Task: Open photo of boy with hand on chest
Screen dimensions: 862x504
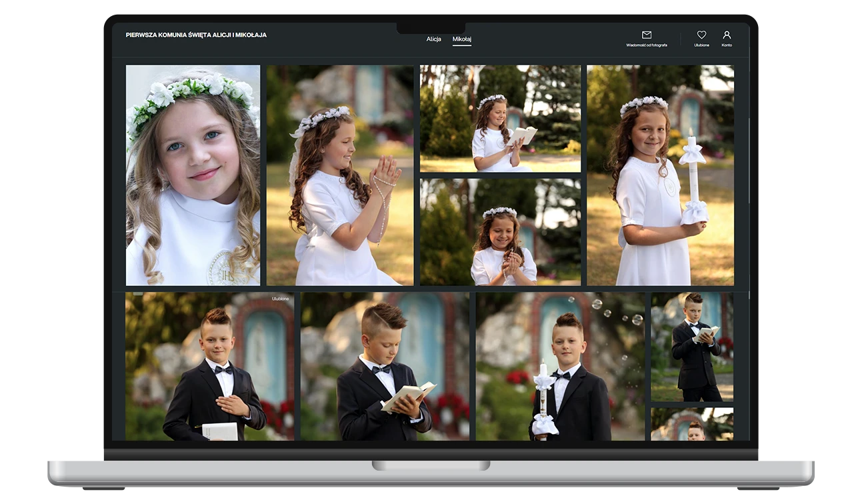Action: (x=209, y=366)
